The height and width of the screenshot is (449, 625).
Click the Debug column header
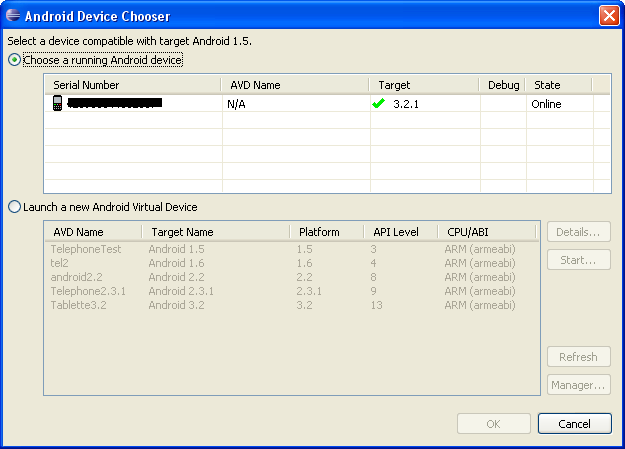[502, 85]
